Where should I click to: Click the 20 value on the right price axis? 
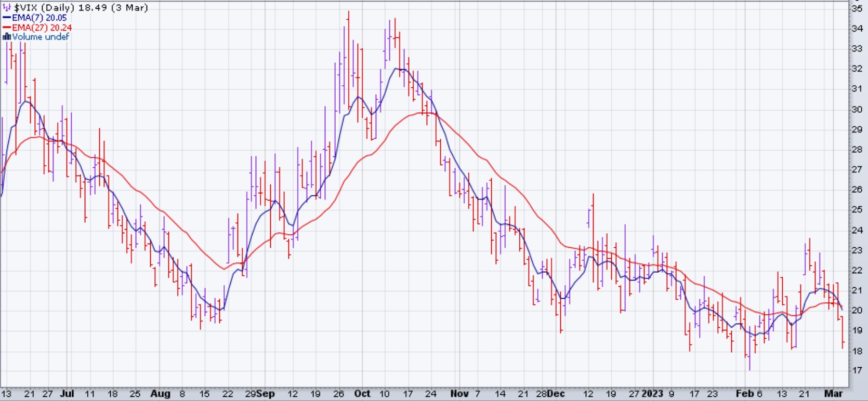click(x=857, y=310)
